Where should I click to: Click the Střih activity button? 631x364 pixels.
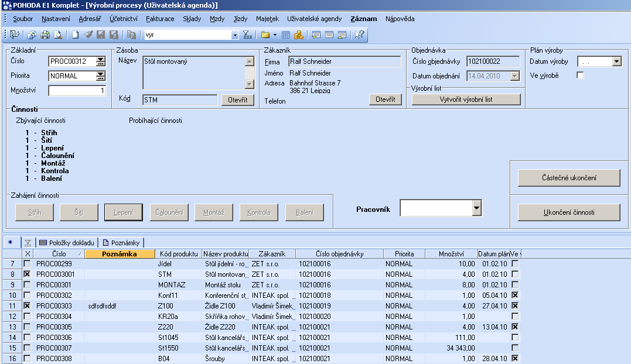(x=35, y=212)
